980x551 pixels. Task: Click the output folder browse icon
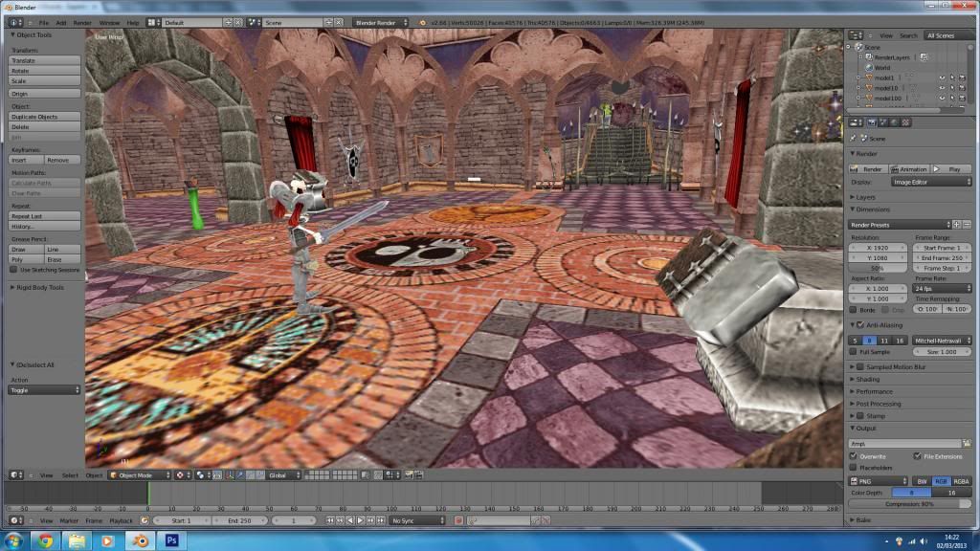click(967, 444)
